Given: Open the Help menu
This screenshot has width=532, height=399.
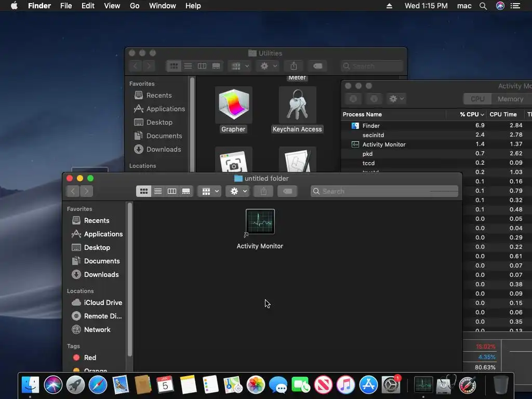Looking at the screenshot, I should coord(193,6).
